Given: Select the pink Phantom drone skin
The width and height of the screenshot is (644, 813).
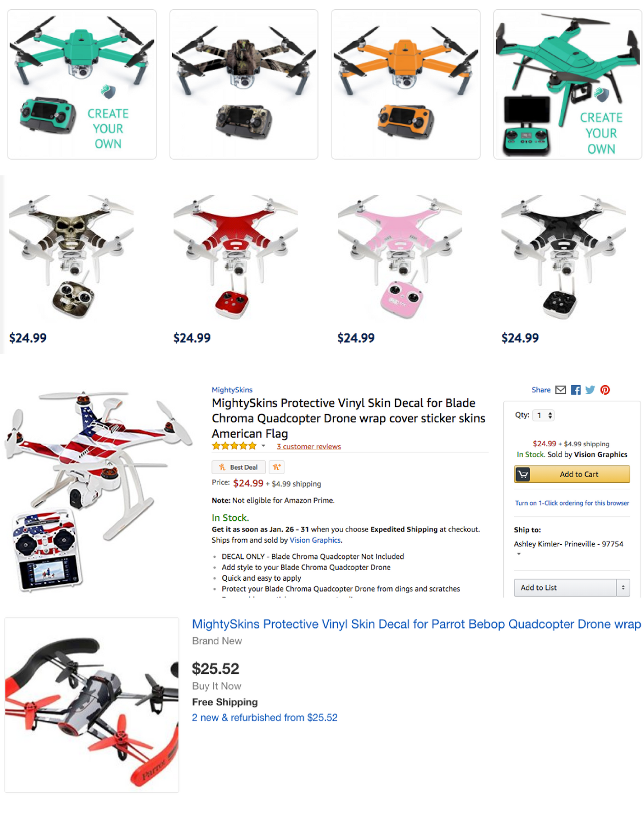Looking at the screenshot, I should tap(400, 257).
